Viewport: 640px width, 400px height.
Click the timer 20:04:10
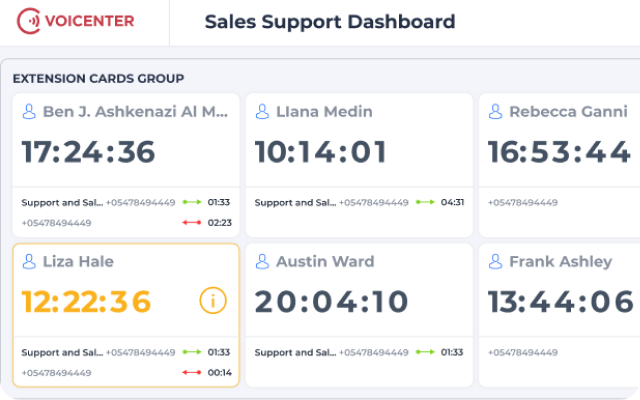[x=331, y=302]
